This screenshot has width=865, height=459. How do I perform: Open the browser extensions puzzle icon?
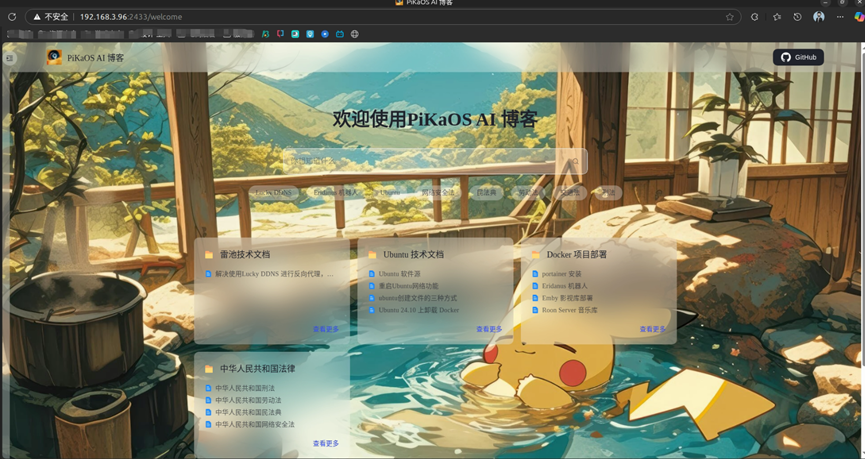coord(754,17)
